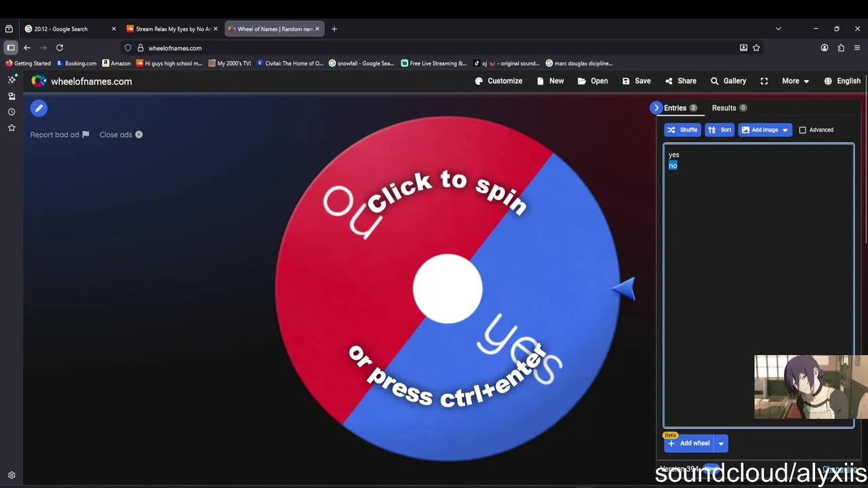Sort the entries alphabetically

[x=719, y=129]
